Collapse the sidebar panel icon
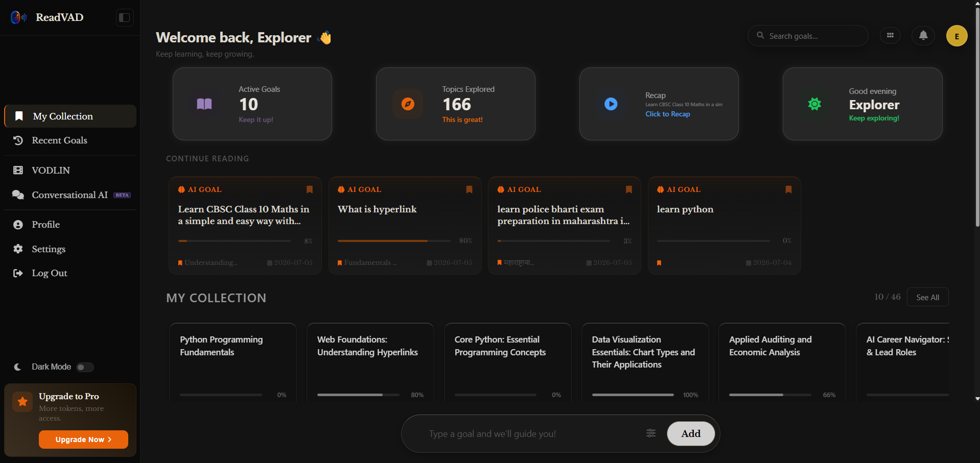 tap(125, 18)
